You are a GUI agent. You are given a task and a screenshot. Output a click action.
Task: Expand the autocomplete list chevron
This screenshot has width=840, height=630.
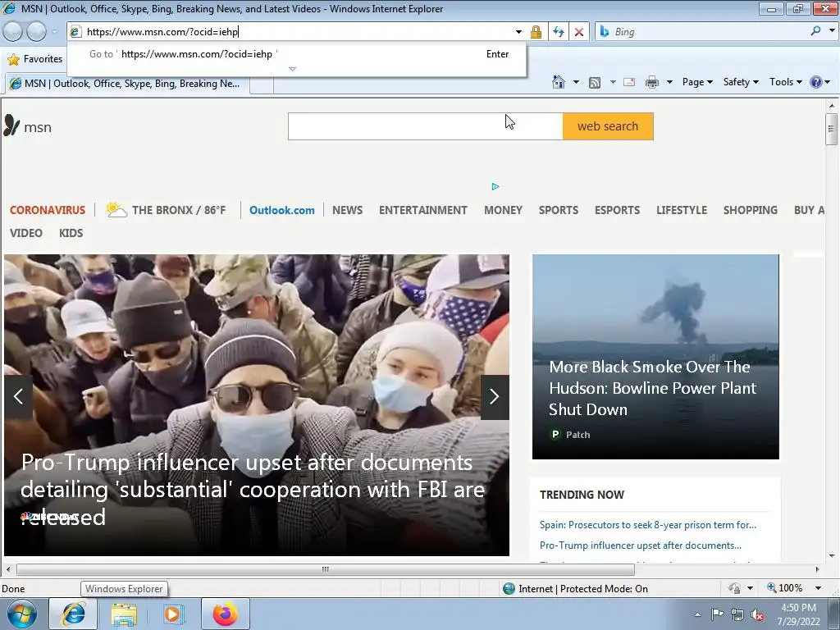pyautogui.click(x=293, y=69)
